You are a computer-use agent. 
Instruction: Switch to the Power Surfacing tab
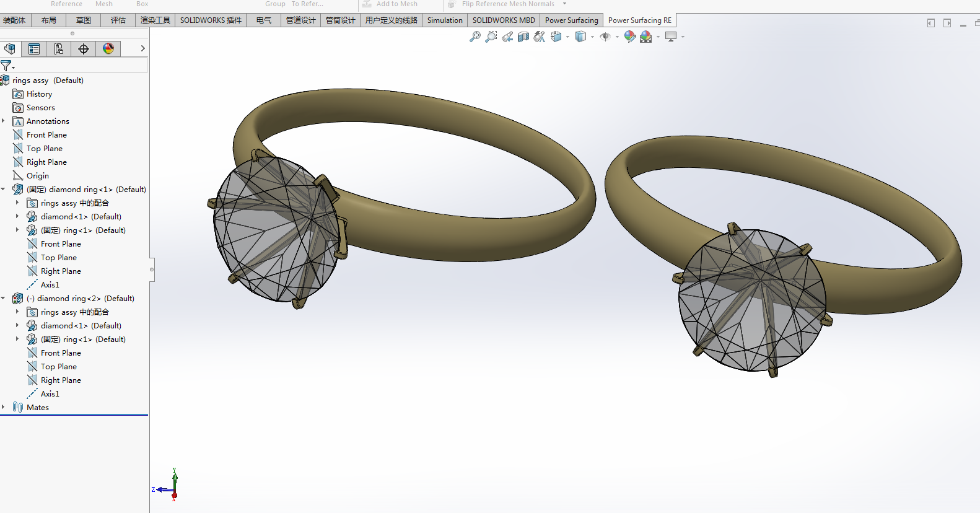[x=571, y=20]
